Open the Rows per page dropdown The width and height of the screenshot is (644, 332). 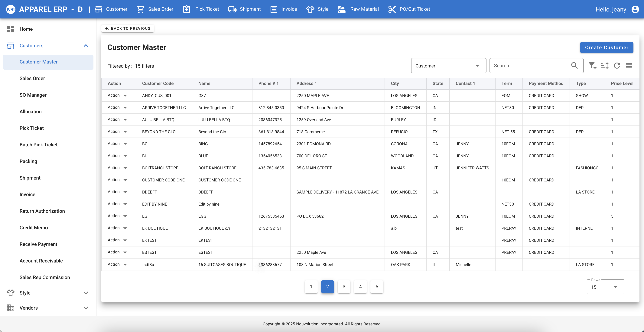point(605,287)
